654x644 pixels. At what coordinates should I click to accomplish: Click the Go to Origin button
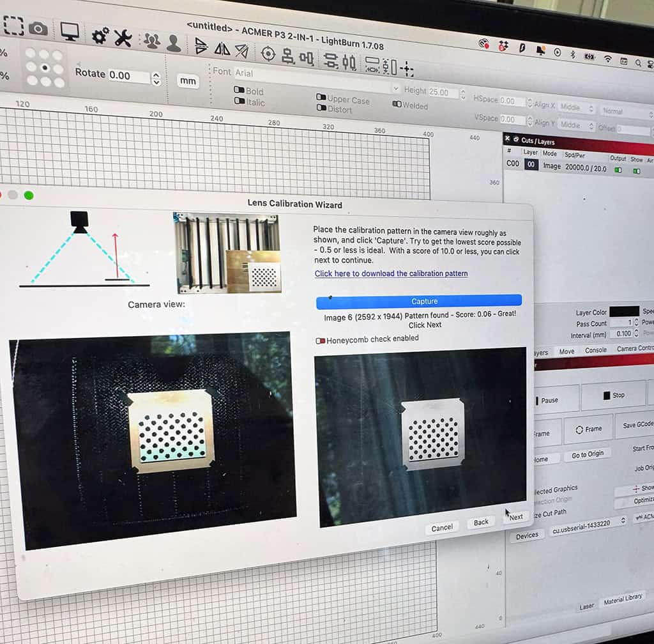tap(588, 455)
